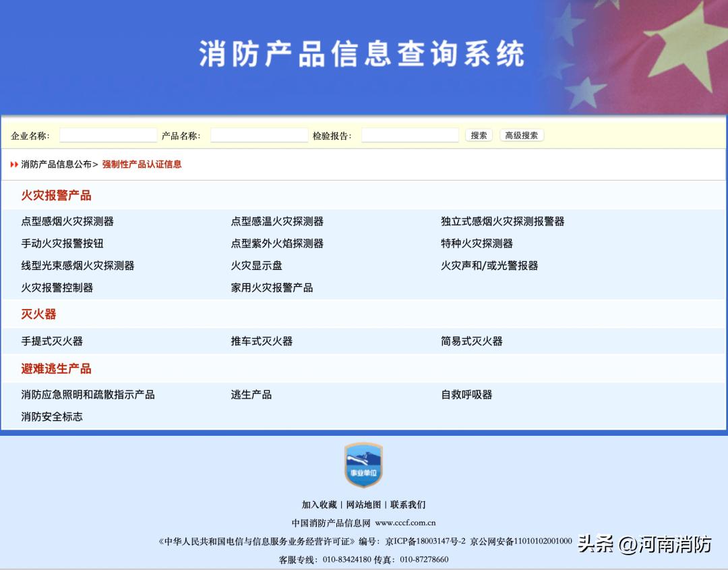Open the 消防产品信息公布 breadcrumb link

pos(56,164)
